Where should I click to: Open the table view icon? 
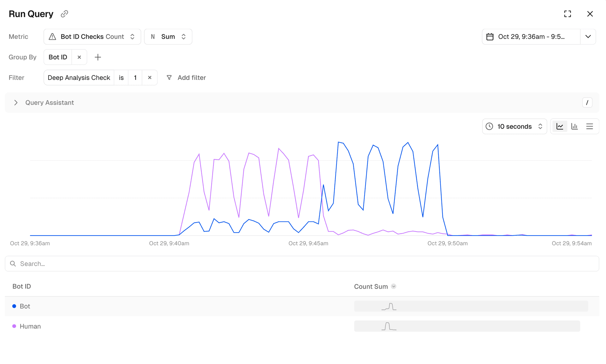[x=590, y=126]
